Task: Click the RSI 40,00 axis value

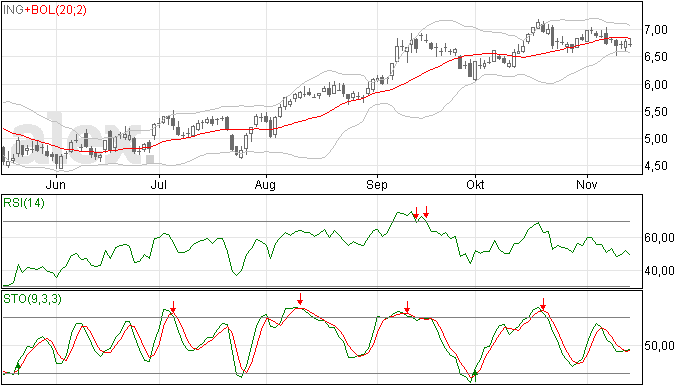Action: click(x=659, y=271)
